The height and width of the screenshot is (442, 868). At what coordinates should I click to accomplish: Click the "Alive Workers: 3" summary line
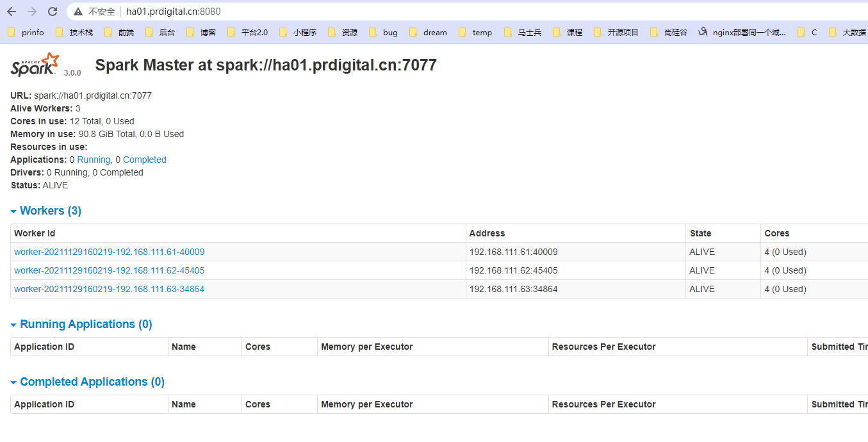coord(45,108)
